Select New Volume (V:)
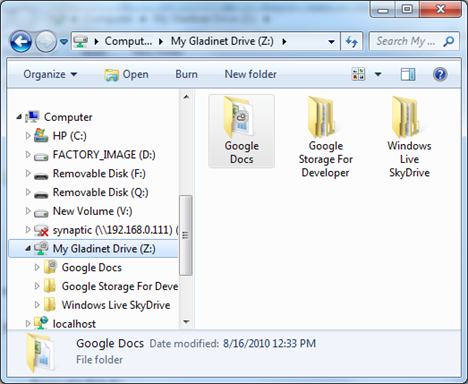468x384 pixels. (92, 211)
